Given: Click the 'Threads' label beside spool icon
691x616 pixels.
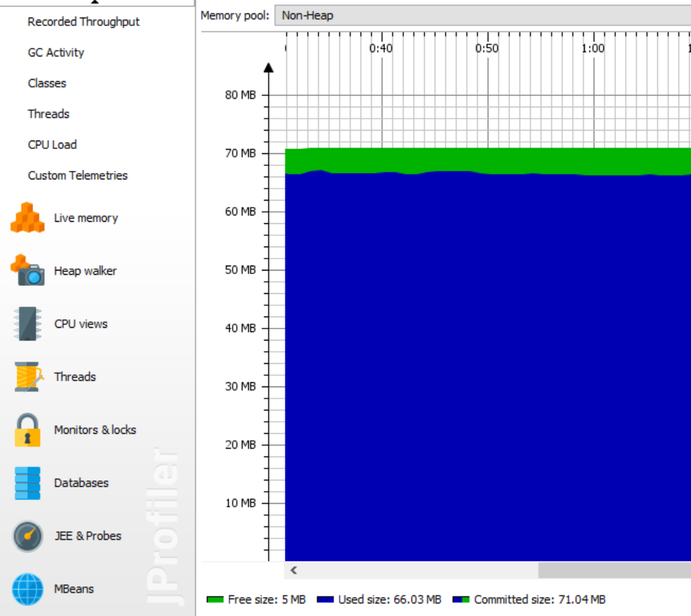Looking at the screenshot, I should pyautogui.click(x=75, y=377).
